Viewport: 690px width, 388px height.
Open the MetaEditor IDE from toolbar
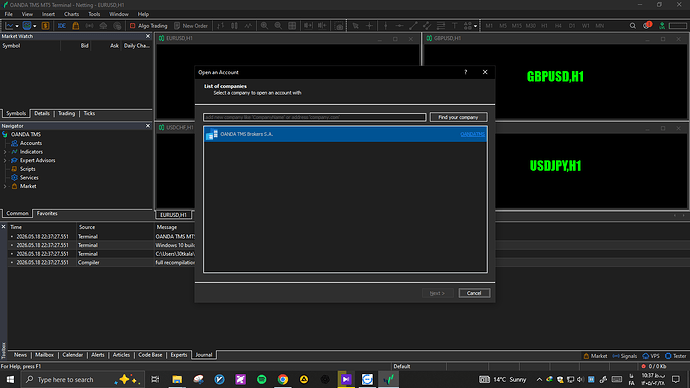click(x=62, y=26)
